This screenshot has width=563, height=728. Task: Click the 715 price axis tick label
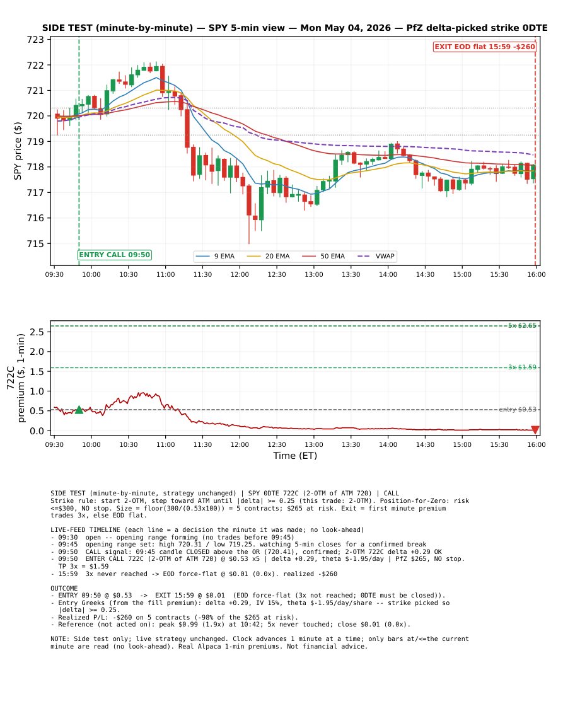coord(35,244)
